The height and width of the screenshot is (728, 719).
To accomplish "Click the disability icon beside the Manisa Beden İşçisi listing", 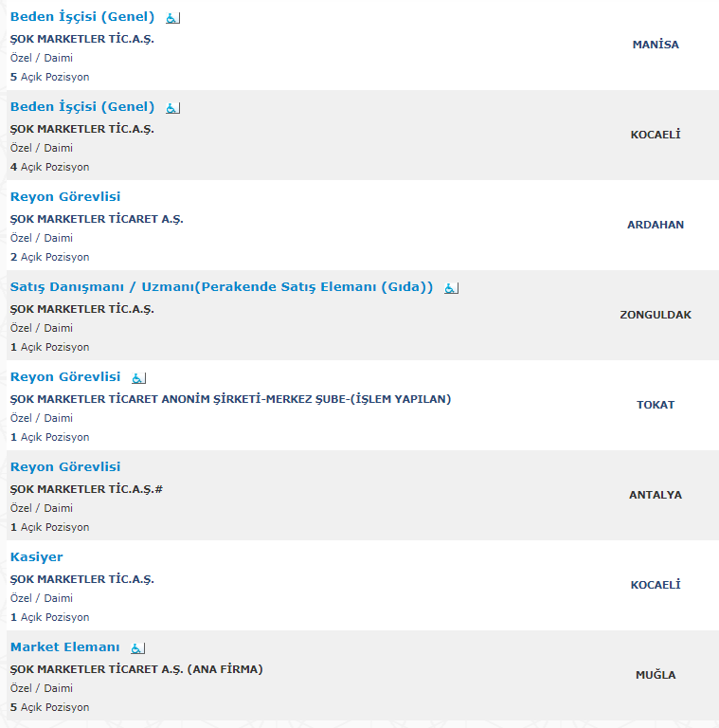I will (x=173, y=18).
